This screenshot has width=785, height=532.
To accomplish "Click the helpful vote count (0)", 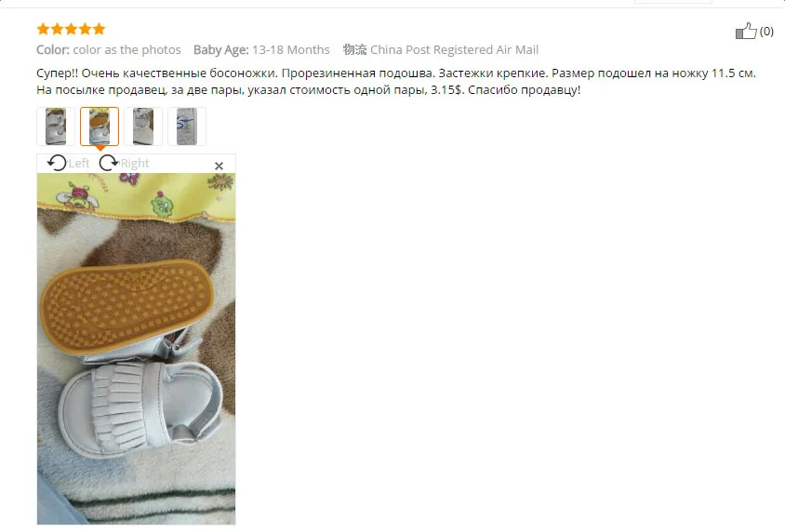I will [766, 31].
